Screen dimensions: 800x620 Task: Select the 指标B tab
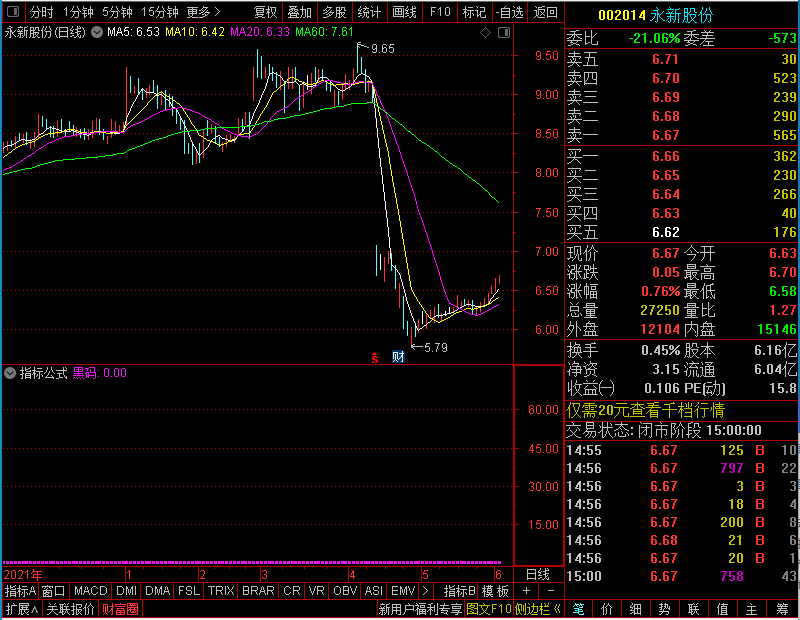click(460, 591)
